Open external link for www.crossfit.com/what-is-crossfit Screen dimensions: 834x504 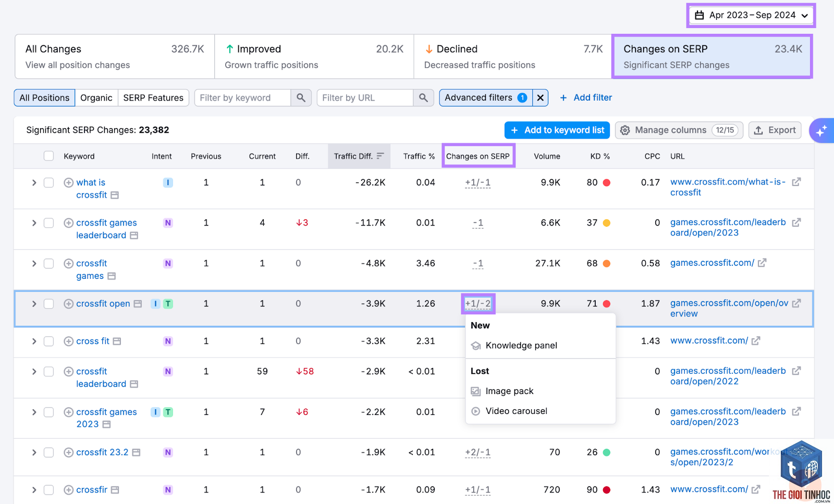[796, 182]
